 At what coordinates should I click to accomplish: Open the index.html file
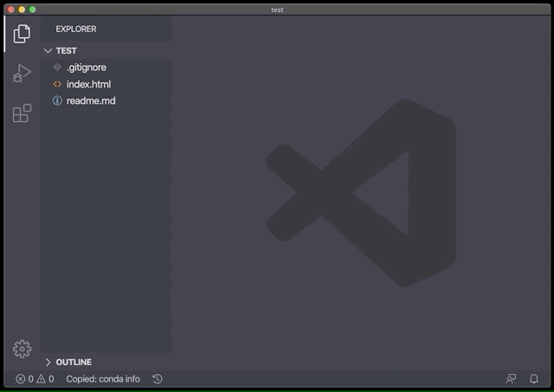106,84
